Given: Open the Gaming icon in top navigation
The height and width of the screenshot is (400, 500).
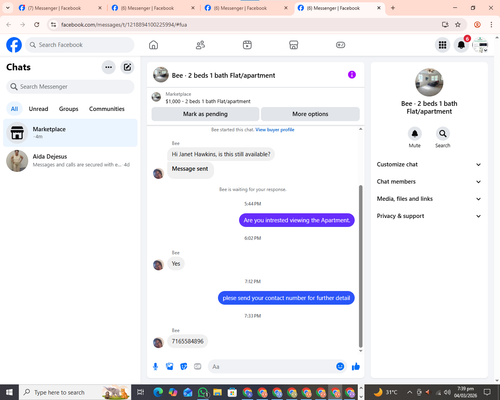Looking at the screenshot, I should tap(340, 45).
